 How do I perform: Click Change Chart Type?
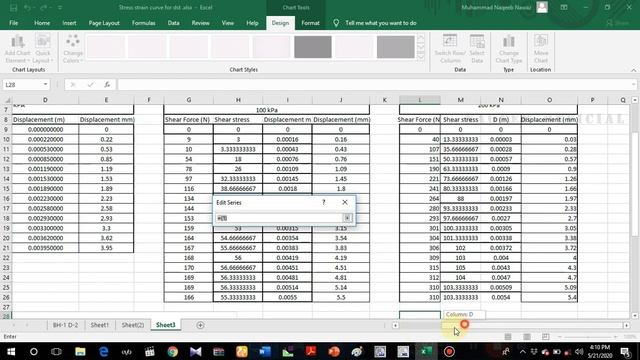coord(509,49)
